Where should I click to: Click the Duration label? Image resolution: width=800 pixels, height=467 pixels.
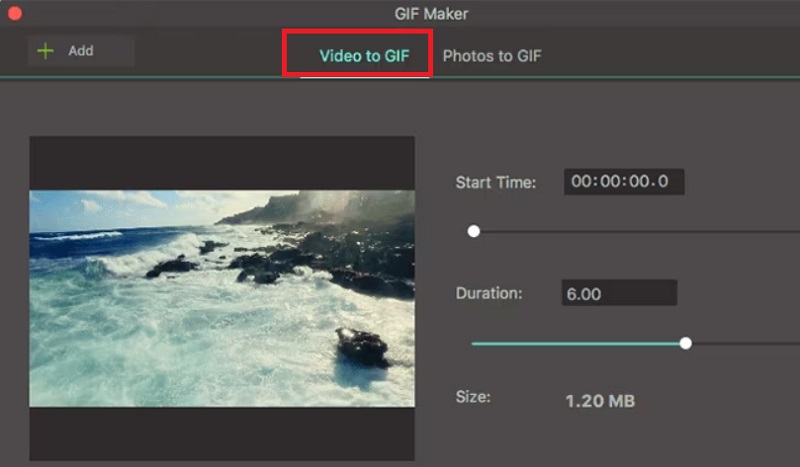pyautogui.click(x=489, y=293)
